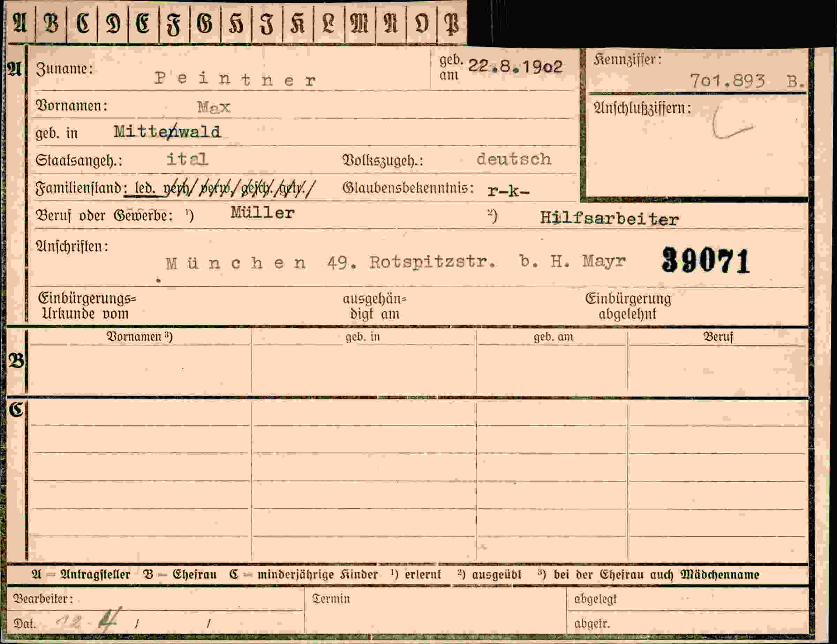The image size is (837, 644).
Task: Click the section B letter marker
Action: pyautogui.click(x=16, y=361)
